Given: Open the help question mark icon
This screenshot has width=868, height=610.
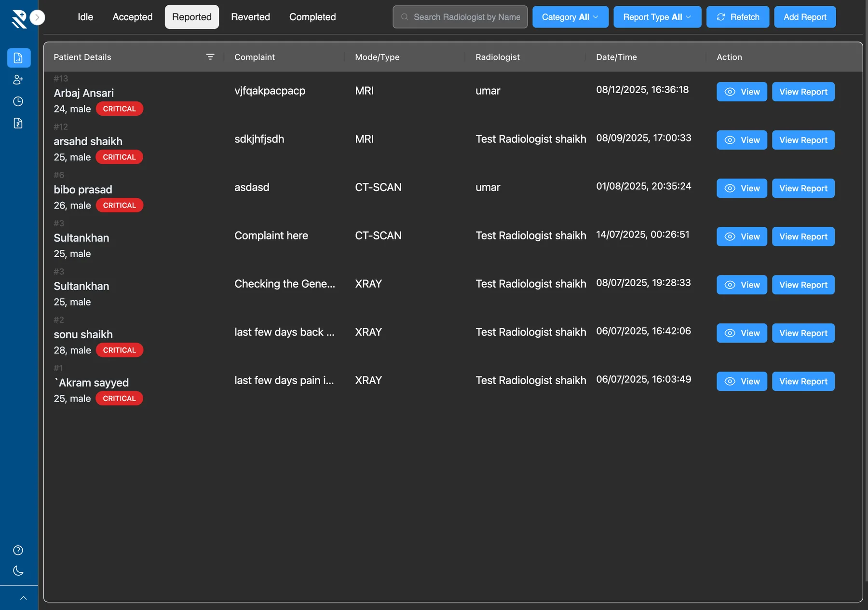Looking at the screenshot, I should (18, 550).
